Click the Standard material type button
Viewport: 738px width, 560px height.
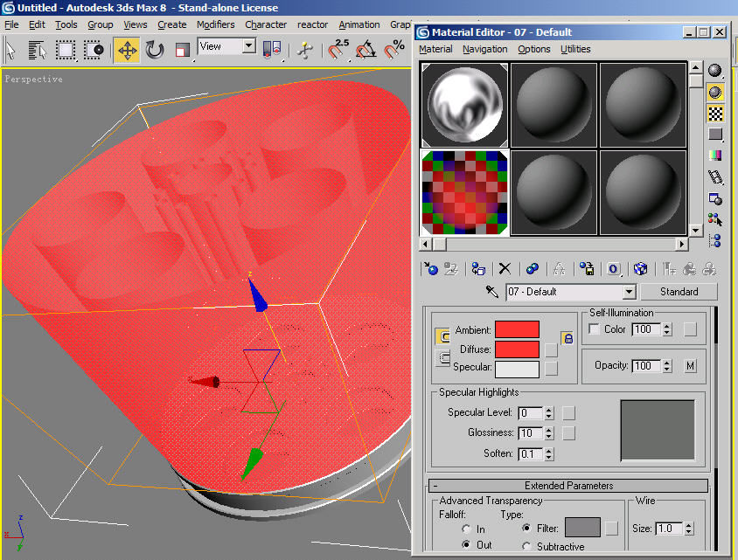(x=679, y=292)
